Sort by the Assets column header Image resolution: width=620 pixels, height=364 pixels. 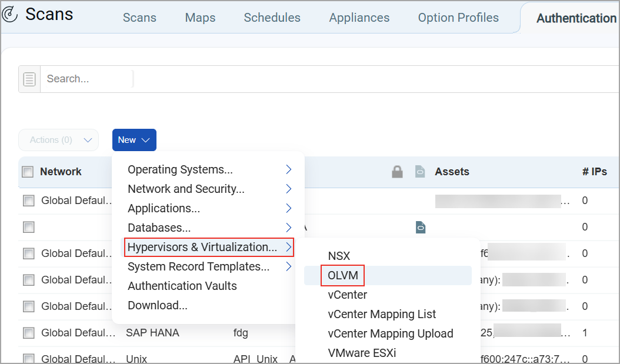click(452, 172)
